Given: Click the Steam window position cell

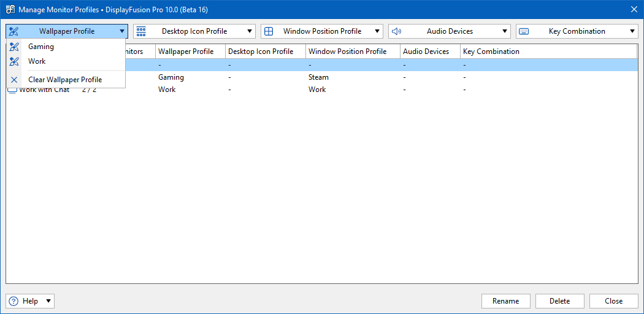Looking at the screenshot, I should coord(318,77).
